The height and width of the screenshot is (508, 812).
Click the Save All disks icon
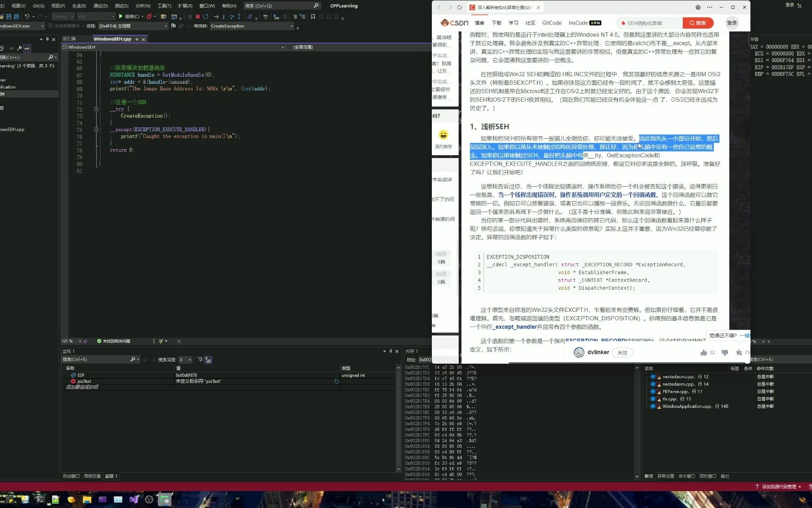[16, 16]
